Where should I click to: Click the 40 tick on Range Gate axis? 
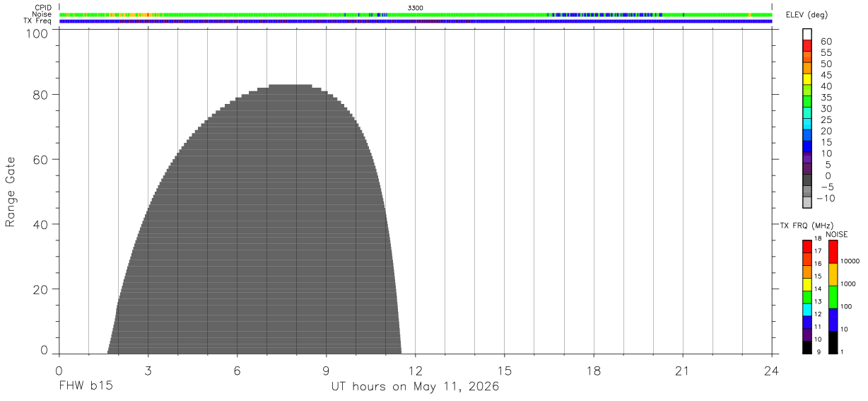41,224
